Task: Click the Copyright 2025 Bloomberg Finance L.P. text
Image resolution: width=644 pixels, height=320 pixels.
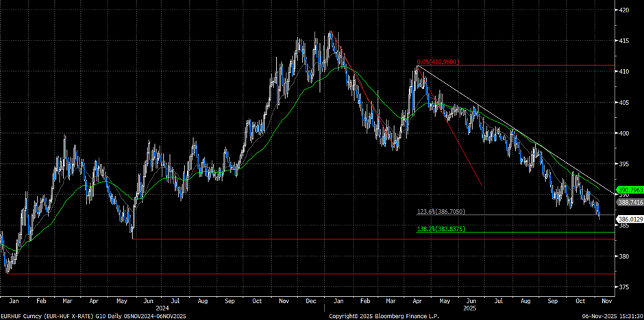Action: click(x=384, y=317)
